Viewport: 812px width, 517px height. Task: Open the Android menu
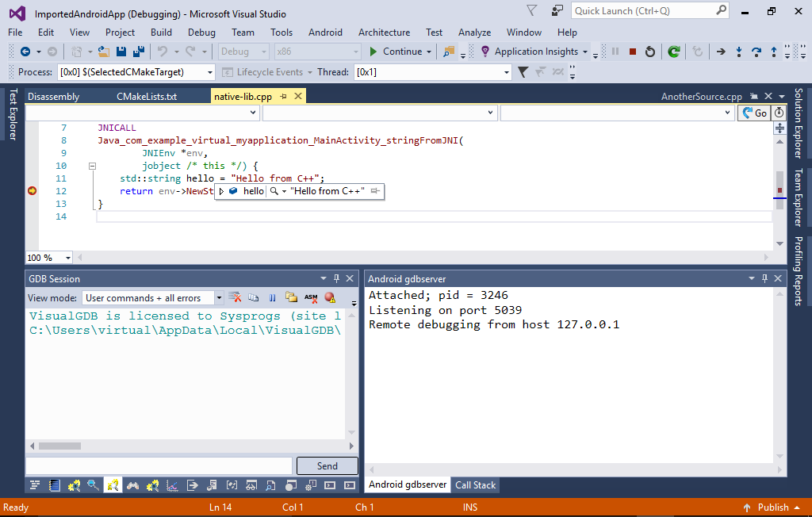tap(325, 33)
